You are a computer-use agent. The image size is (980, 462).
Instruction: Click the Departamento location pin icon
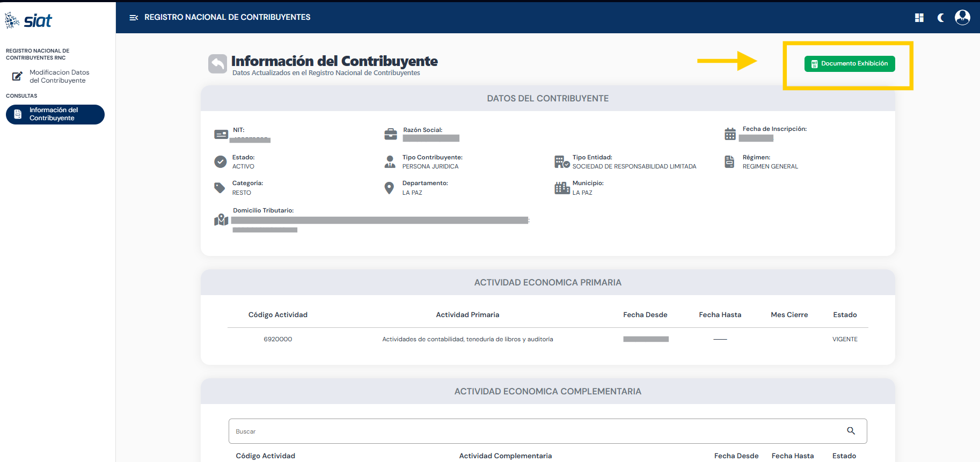point(390,188)
